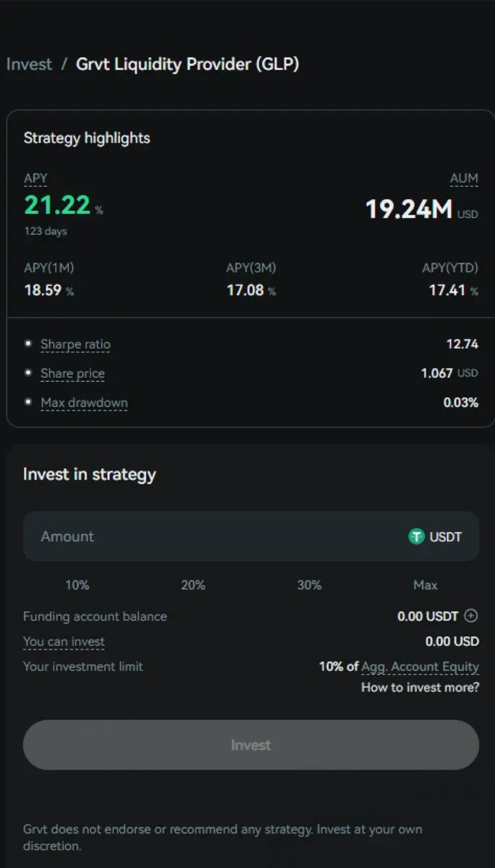Click the APY(YTD) value 17.41
The width and height of the screenshot is (495, 868).
pos(448,291)
